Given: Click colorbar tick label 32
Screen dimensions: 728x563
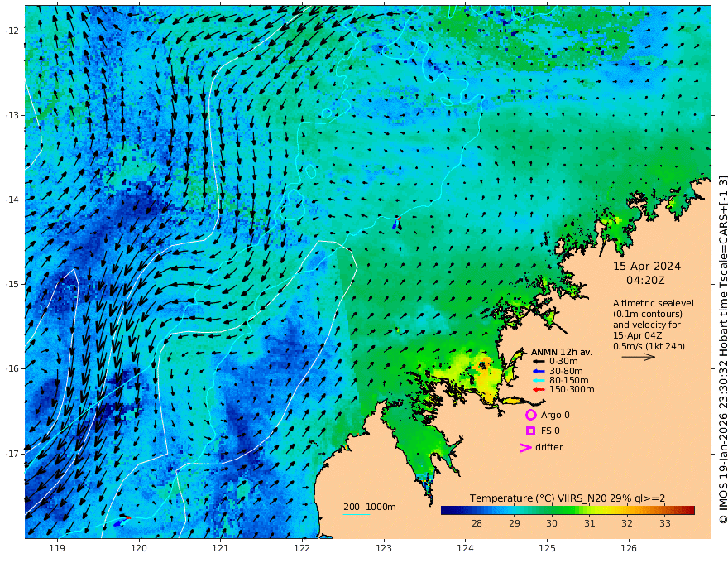Looking at the screenshot, I should click(x=627, y=523).
